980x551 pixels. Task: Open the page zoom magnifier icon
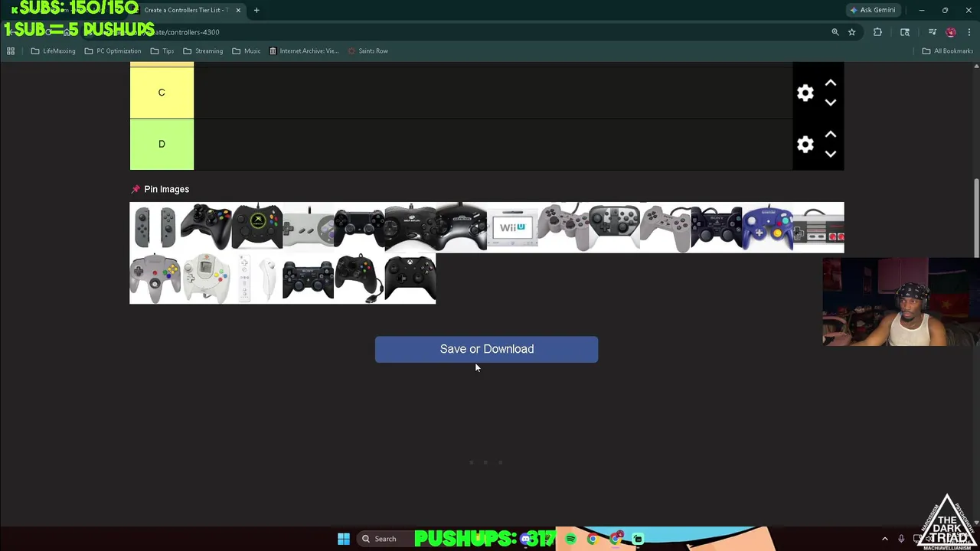835,32
